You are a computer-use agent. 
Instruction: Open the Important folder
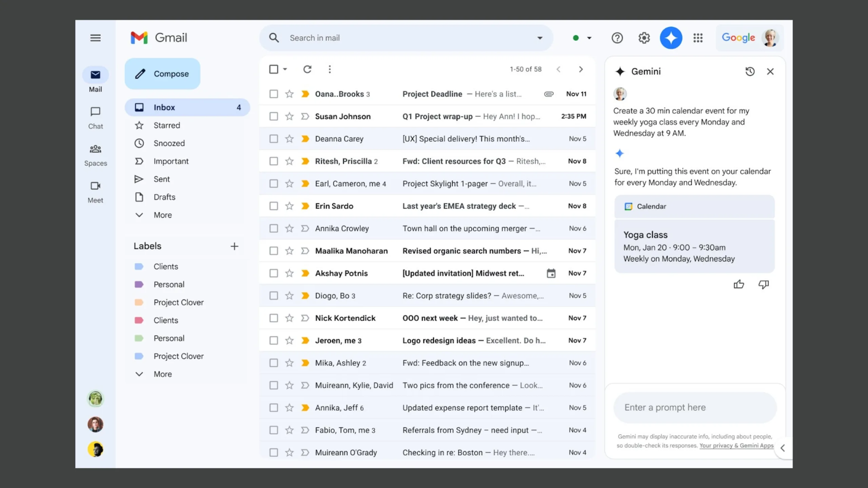tap(187, 161)
